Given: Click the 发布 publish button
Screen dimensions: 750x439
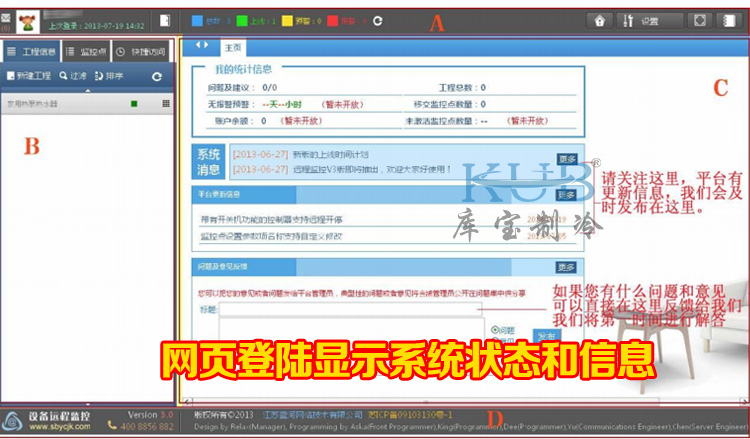Looking at the screenshot, I should (x=546, y=335).
